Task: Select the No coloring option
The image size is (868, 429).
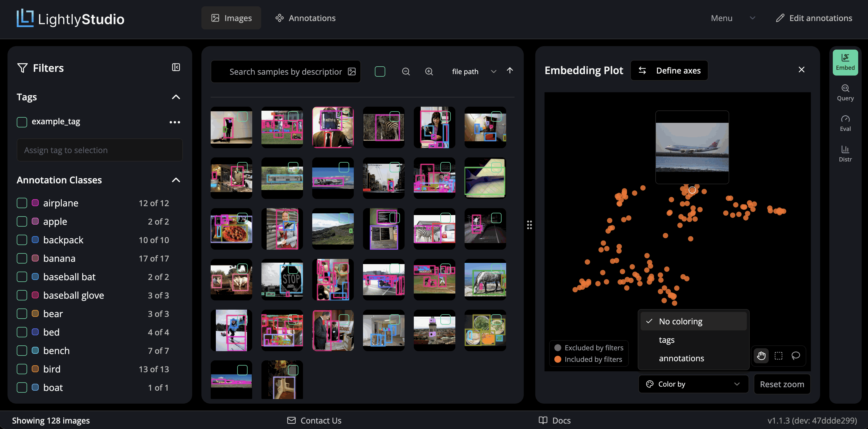Action: pos(693,321)
